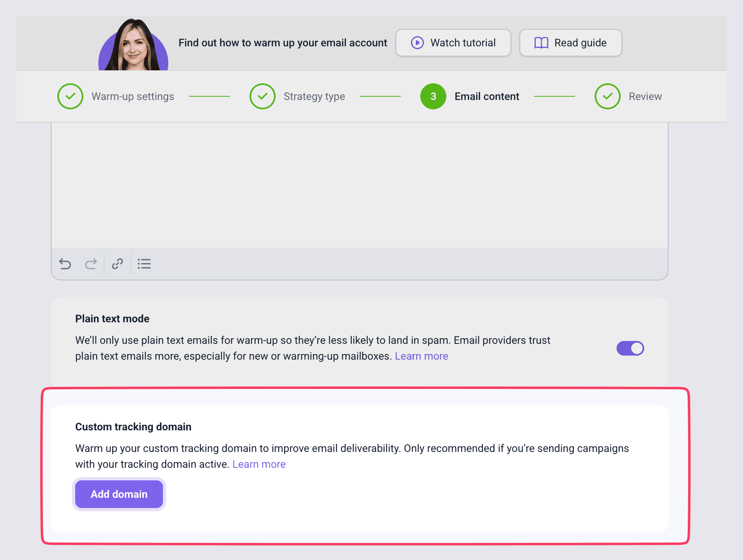The image size is (743, 560).
Task: Click the Review step checkmark circle
Action: pyautogui.click(x=607, y=96)
